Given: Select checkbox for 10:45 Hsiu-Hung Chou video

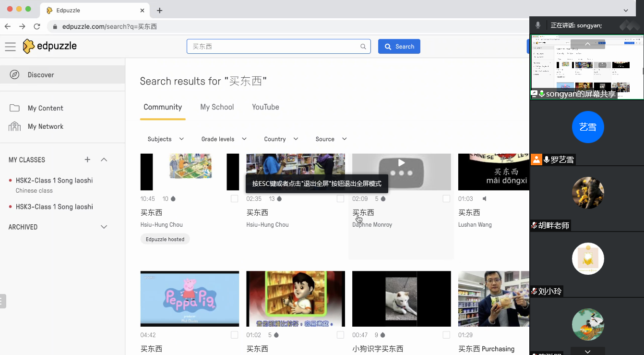Looking at the screenshot, I should (234, 199).
